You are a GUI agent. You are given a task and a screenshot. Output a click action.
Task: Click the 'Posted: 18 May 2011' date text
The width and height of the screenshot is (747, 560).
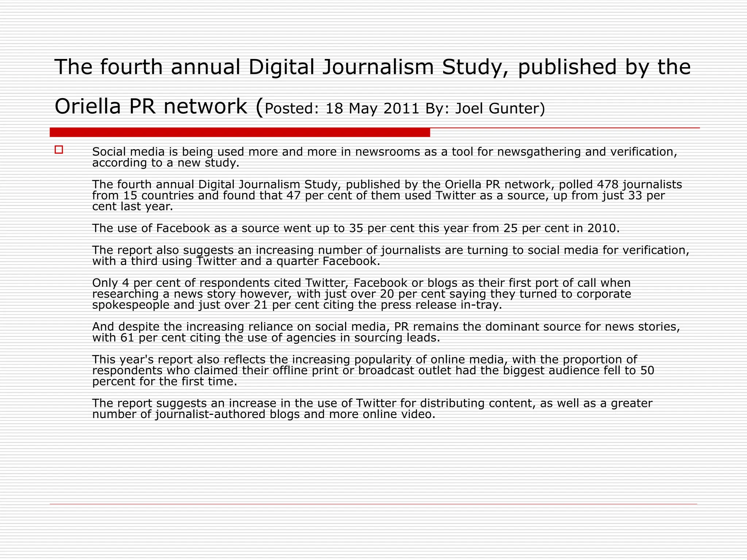pos(342,109)
